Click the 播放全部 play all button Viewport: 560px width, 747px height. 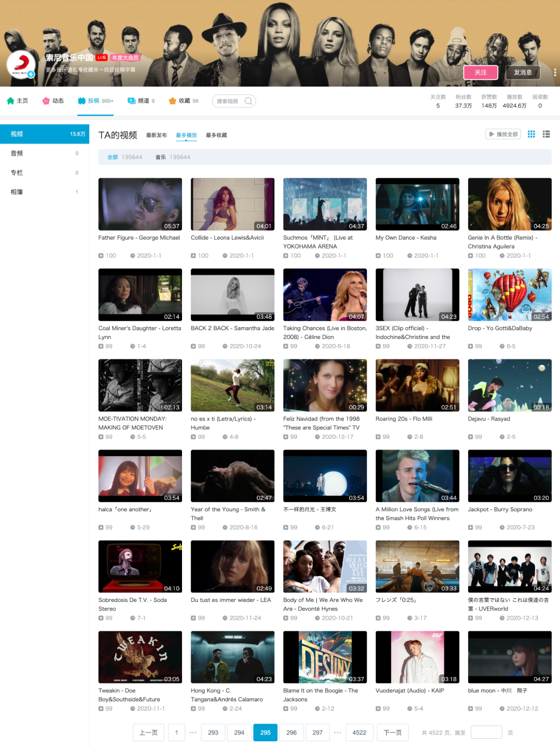(502, 134)
